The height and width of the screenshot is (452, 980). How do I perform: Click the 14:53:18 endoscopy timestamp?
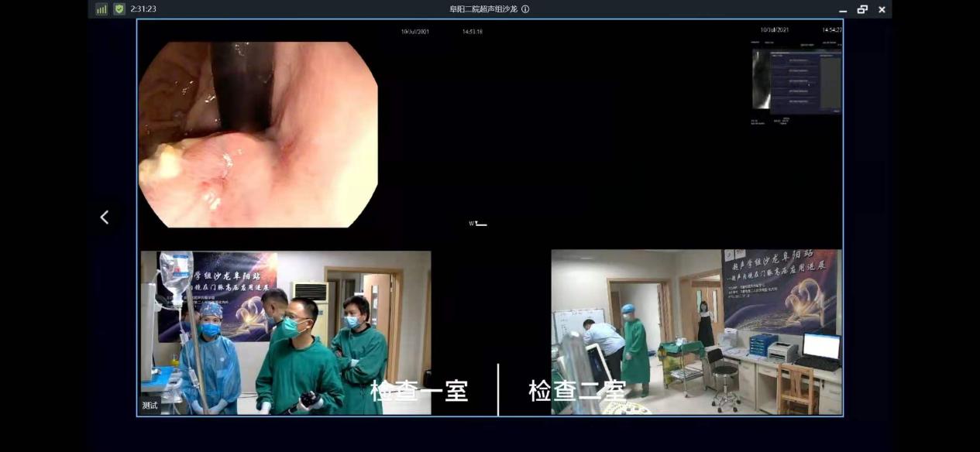(472, 32)
